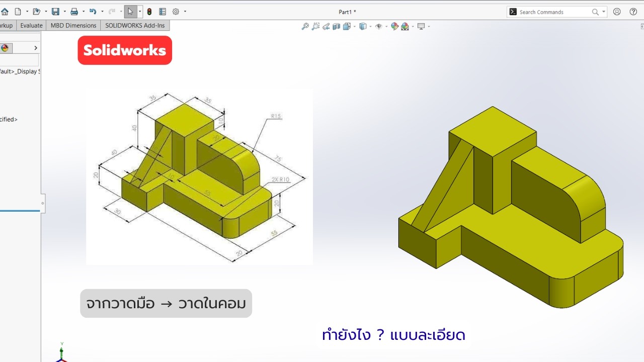Create a new document with New icon
The image size is (644, 362).
(18, 12)
